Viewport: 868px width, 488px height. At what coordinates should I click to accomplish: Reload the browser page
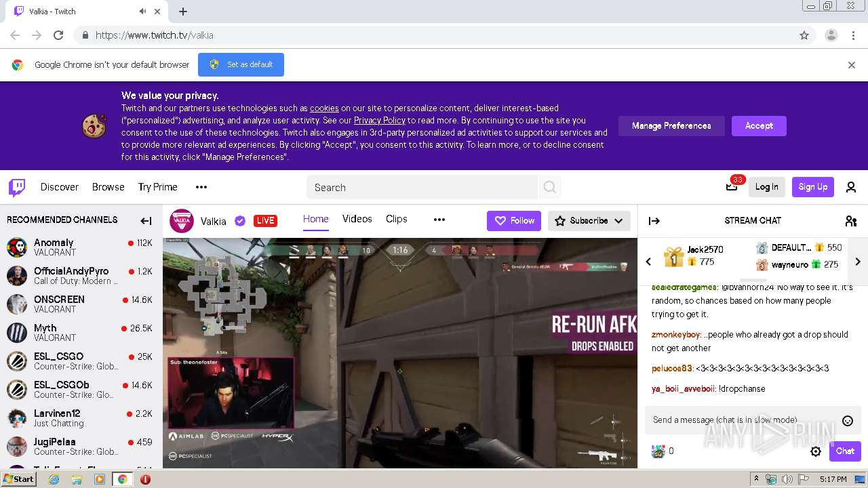pyautogui.click(x=58, y=35)
